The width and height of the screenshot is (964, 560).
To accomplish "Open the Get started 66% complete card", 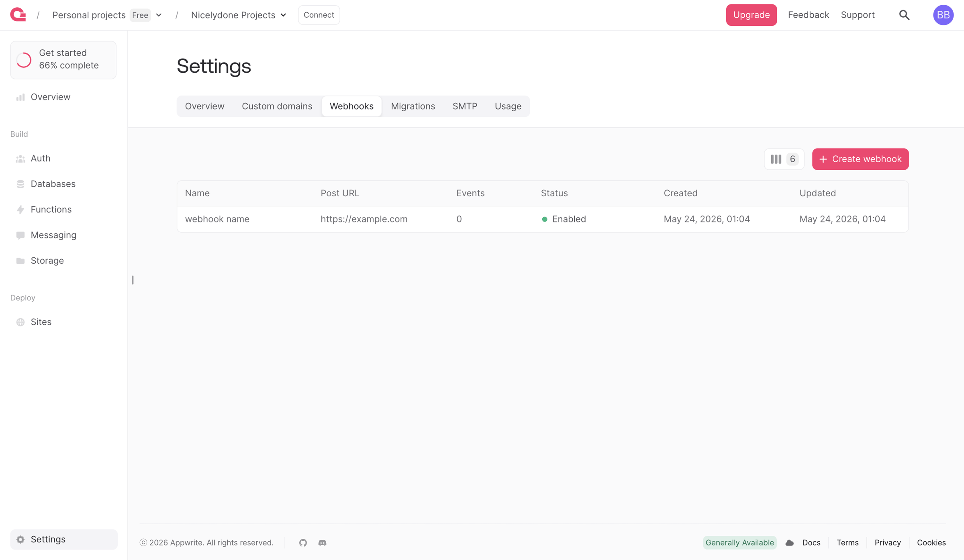I will [63, 60].
